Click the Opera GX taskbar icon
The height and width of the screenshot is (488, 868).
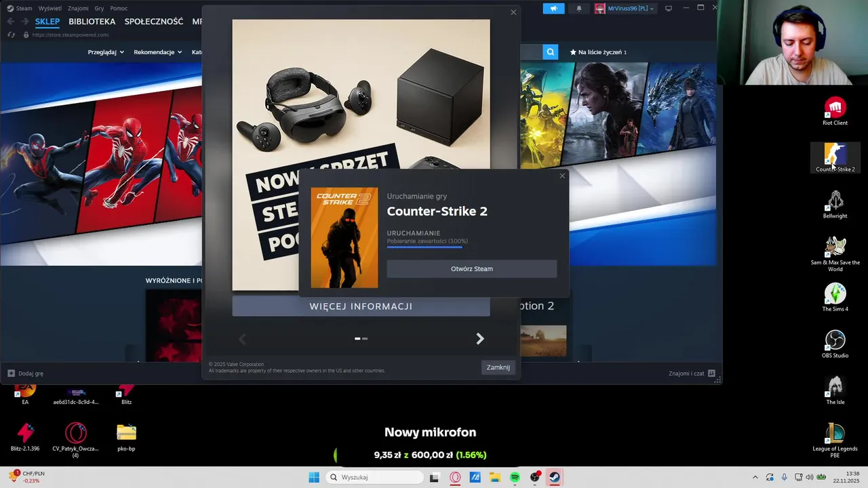click(x=455, y=477)
